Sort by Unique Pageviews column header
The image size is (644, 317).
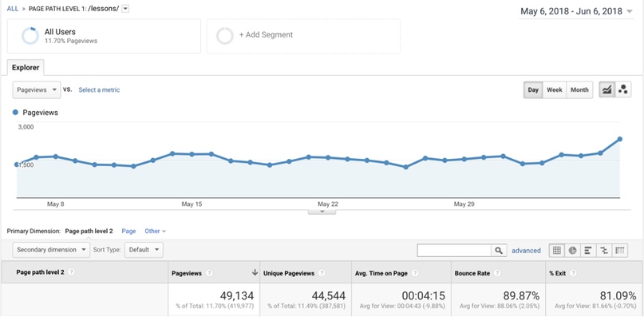pyautogui.click(x=289, y=273)
